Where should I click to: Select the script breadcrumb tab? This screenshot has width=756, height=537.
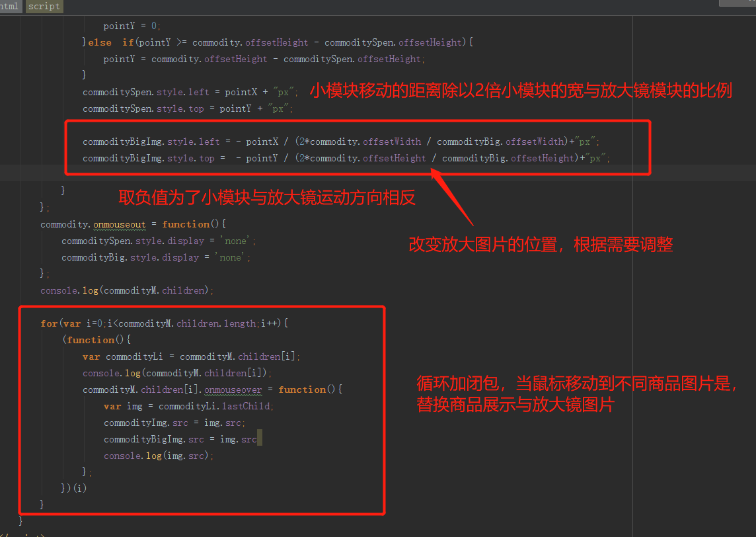coord(44,6)
